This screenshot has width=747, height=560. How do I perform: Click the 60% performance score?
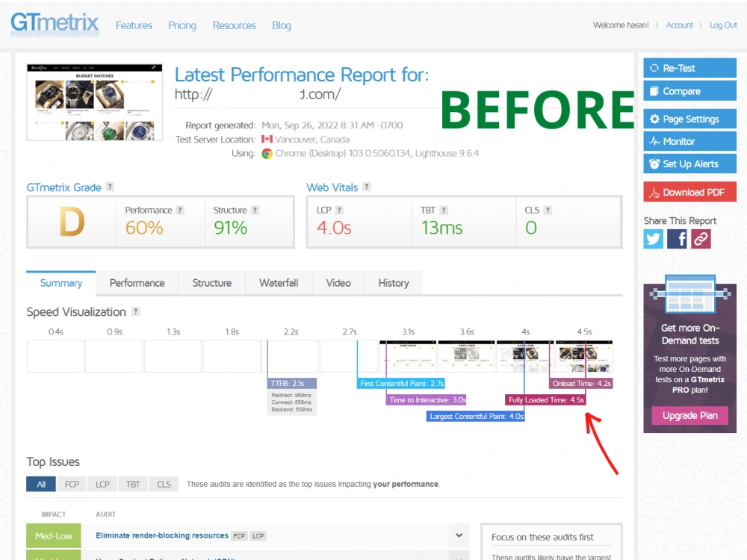(x=144, y=228)
